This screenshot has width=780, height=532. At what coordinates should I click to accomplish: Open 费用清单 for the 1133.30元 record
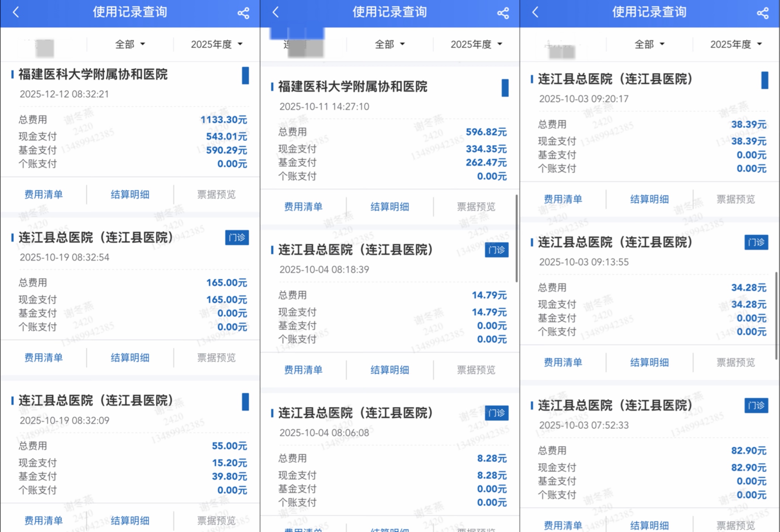(43, 194)
